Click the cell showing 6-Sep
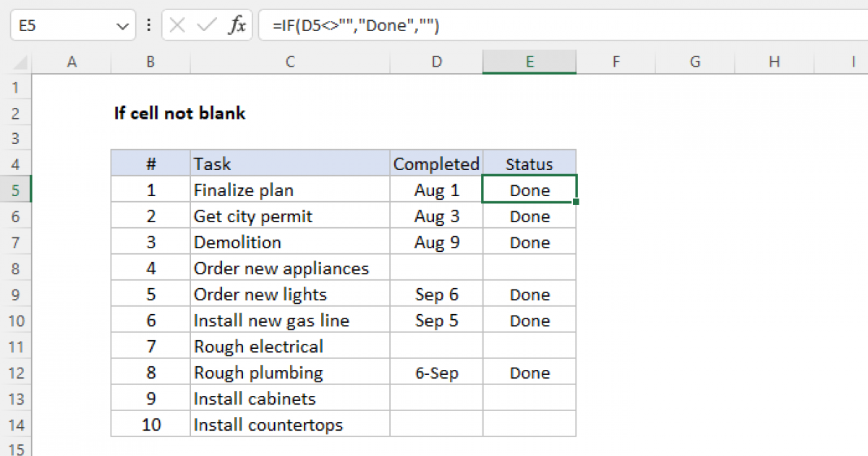Viewport: 868px width, 456px height. (x=436, y=372)
